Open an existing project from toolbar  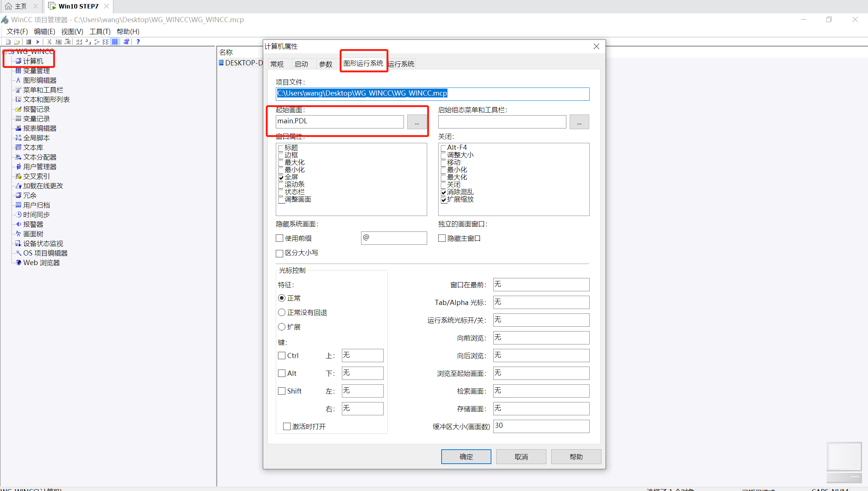click(x=17, y=42)
